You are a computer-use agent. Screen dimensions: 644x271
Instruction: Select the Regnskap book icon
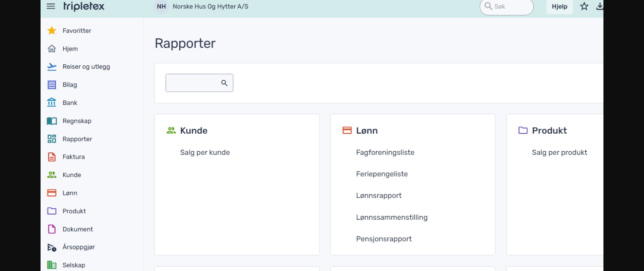(52, 121)
